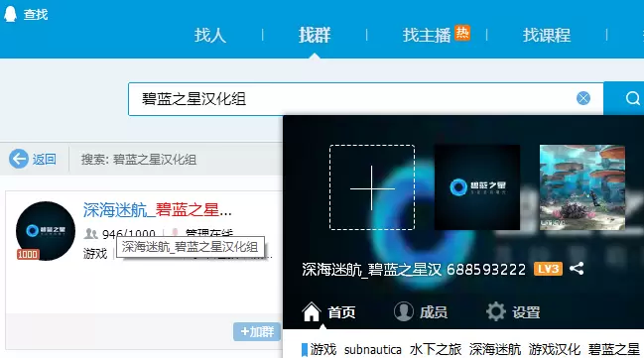This screenshot has width=644, height=358.
Task: Click the blue back arrow icon
Action: coord(19,159)
